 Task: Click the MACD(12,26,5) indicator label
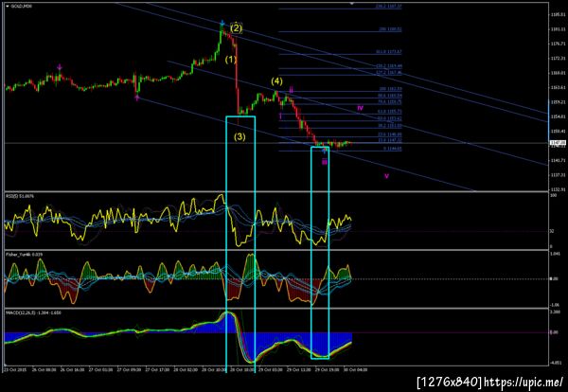tap(33, 312)
